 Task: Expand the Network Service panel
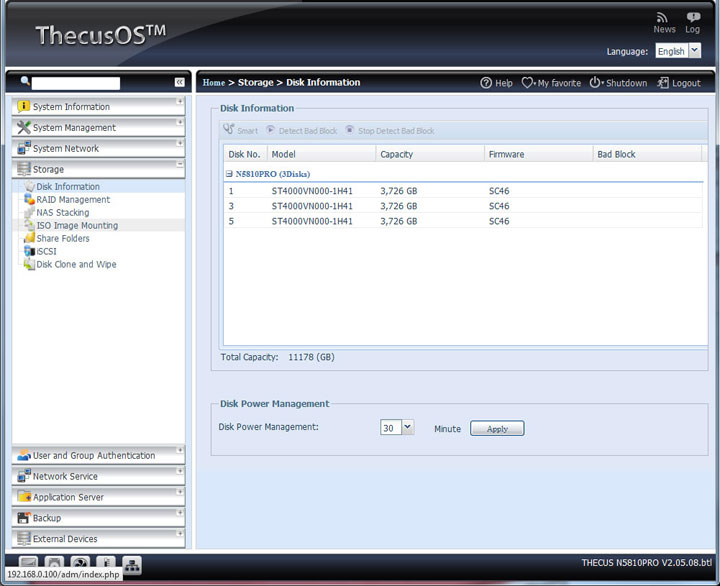180,471
